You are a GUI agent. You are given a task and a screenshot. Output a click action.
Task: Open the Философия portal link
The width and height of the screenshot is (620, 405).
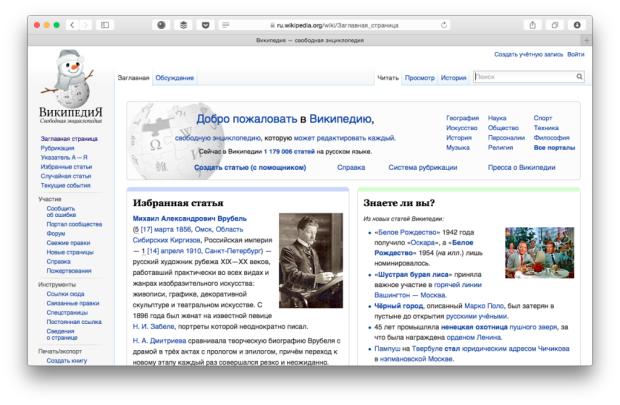coord(552,138)
